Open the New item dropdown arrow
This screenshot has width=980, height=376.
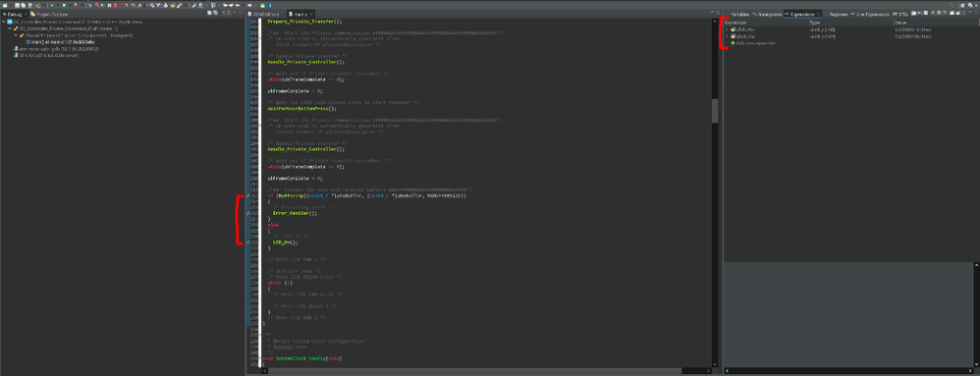(11, 6)
